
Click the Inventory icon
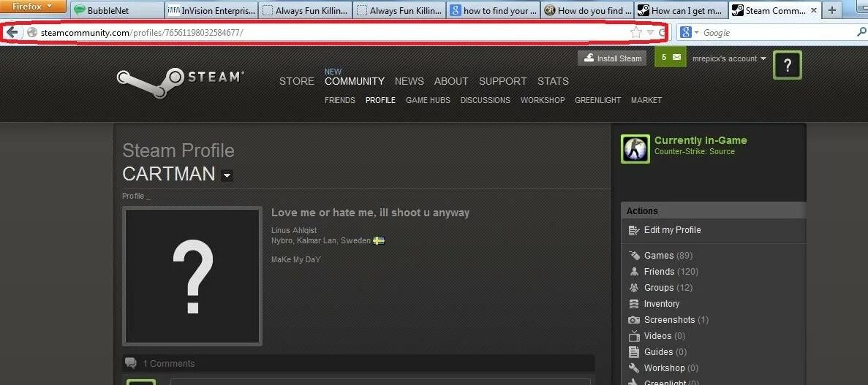pos(634,304)
